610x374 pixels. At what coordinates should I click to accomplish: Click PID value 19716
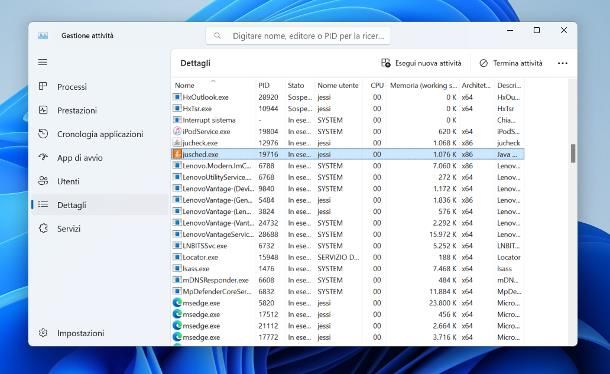pyautogui.click(x=268, y=154)
